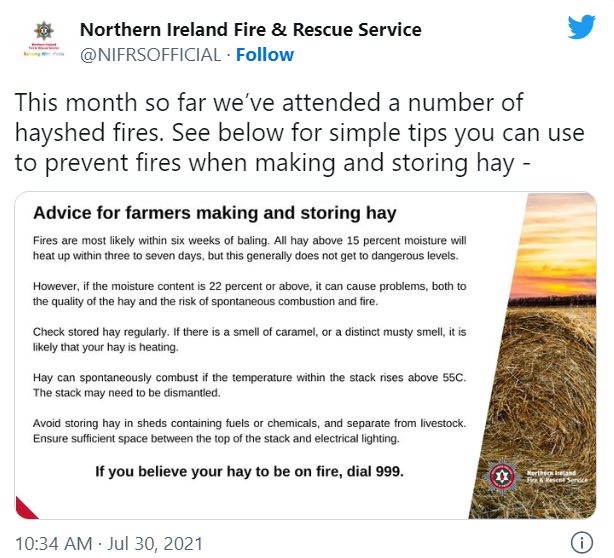
Task: Open the hay advice image attachment
Action: (305, 356)
